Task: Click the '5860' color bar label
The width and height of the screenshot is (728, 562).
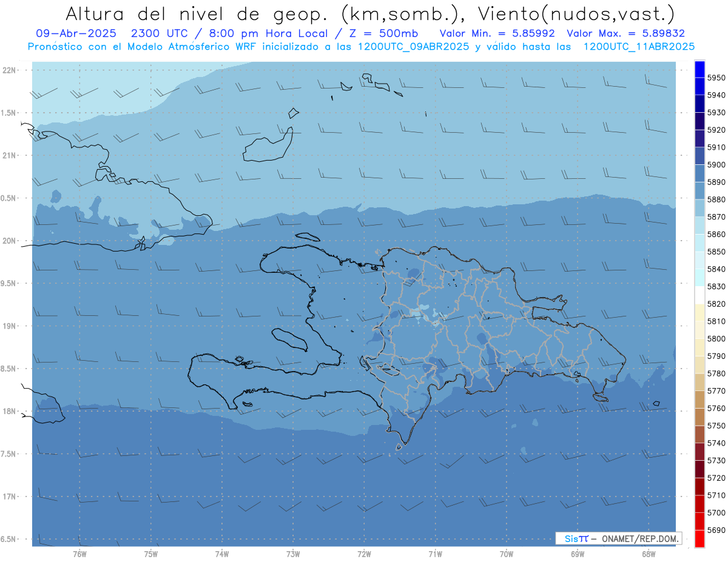Action: point(716,234)
